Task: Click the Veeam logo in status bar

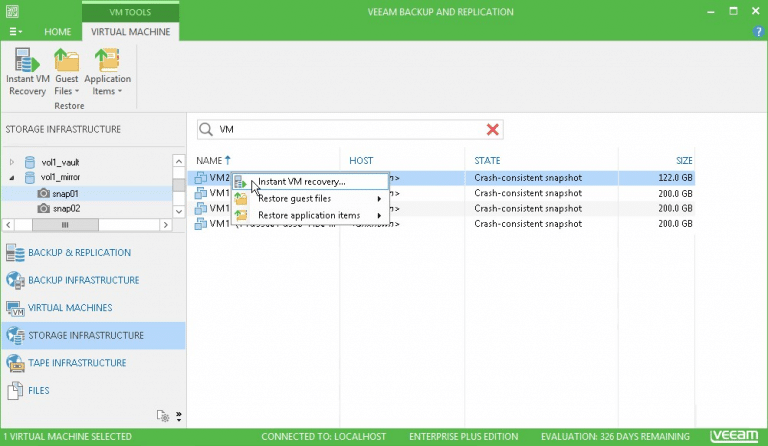Action: (x=734, y=436)
